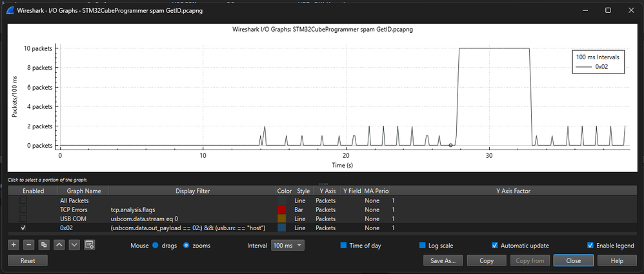Open the Interval 100 ms dropdown
Screen dimensions: 644x274
[288, 245]
